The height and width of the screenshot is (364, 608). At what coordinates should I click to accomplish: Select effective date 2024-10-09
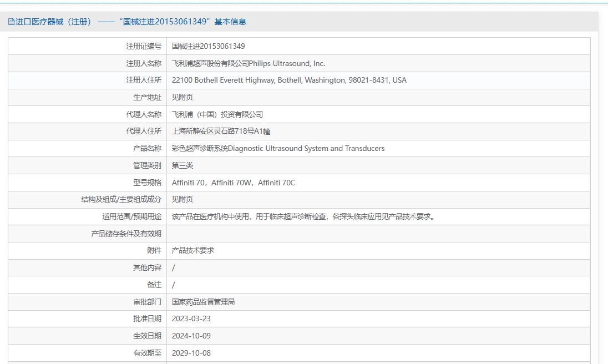click(x=191, y=336)
